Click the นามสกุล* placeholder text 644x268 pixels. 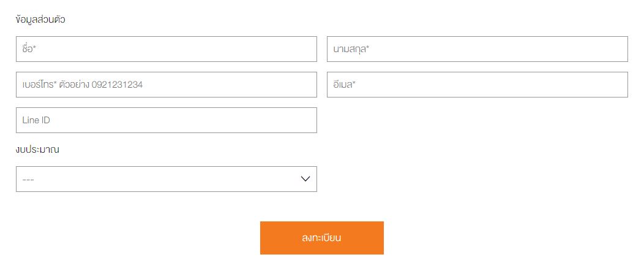(353, 49)
